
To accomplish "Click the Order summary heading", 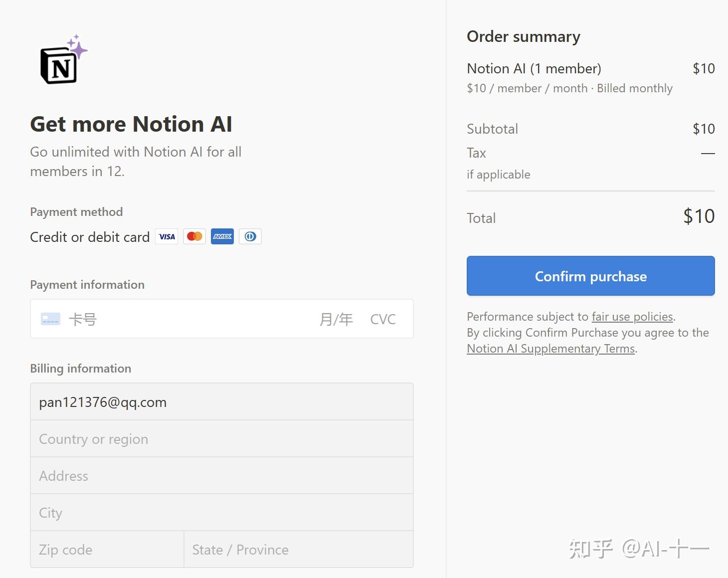I will (524, 37).
